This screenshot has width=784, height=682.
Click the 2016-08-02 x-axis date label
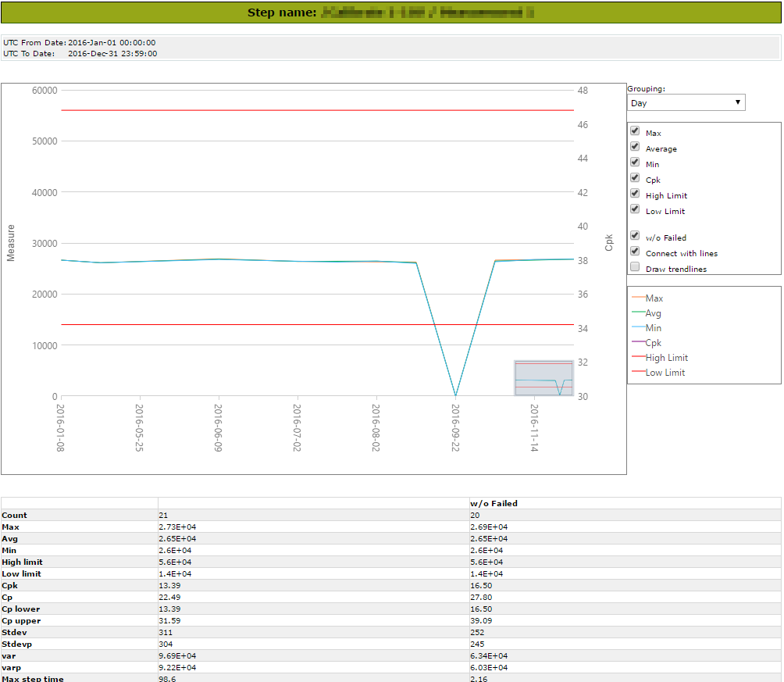(376, 428)
